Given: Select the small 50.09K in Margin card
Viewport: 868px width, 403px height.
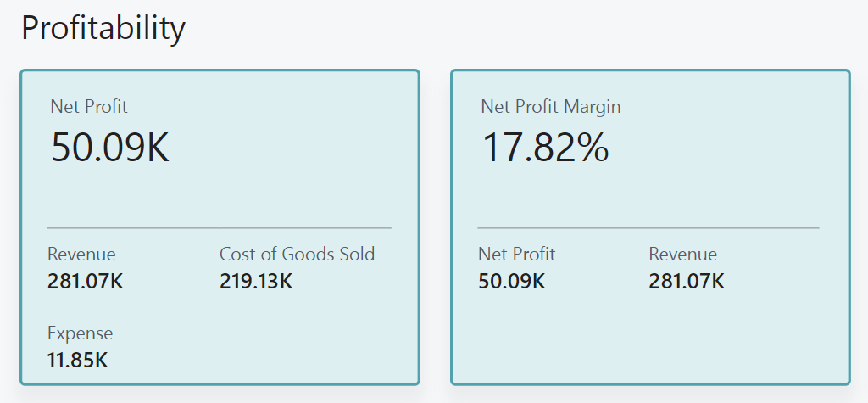Looking at the screenshot, I should click(512, 281).
